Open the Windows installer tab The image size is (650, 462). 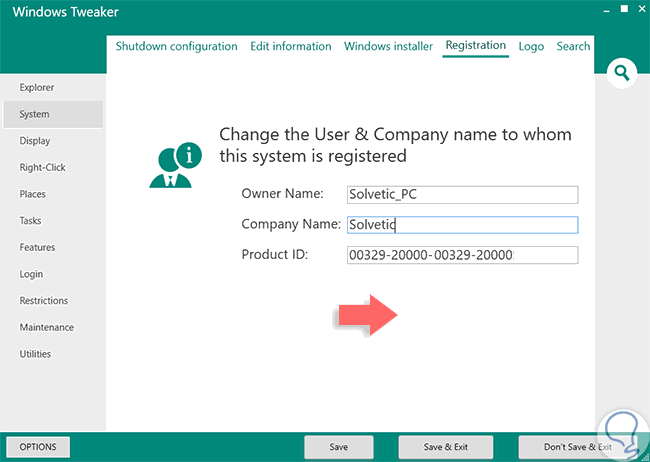388,46
